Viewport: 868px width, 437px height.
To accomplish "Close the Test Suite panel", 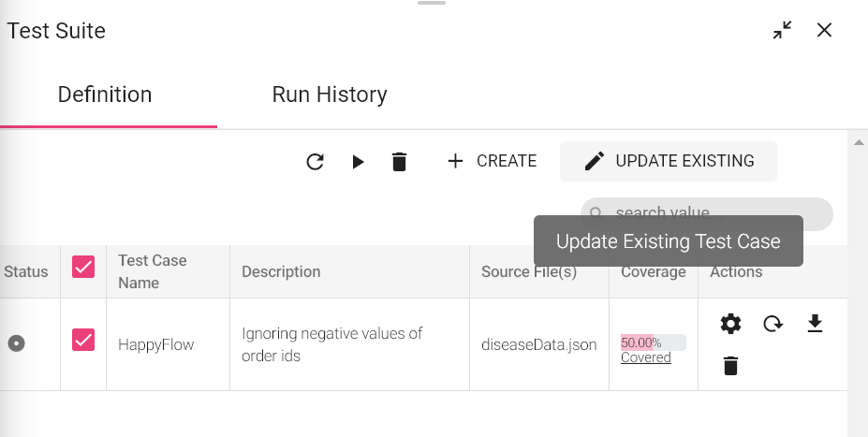I will click(x=824, y=30).
